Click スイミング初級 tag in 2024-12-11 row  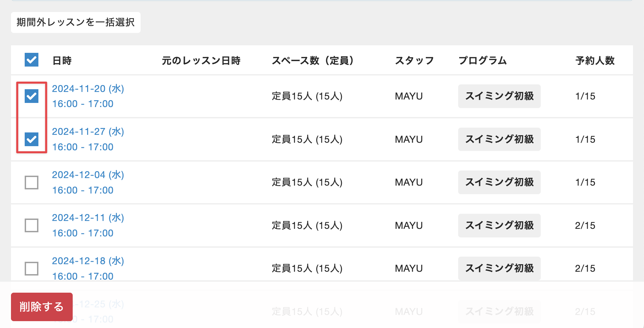pos(499,225)
